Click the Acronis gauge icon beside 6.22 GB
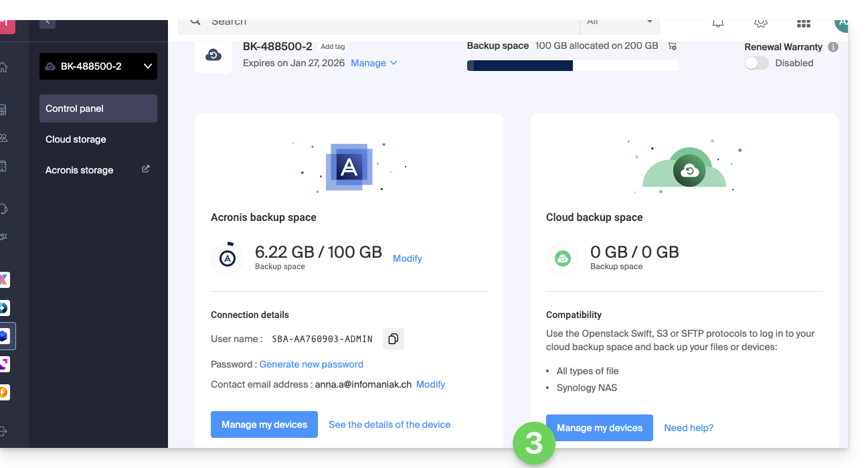This screenshot has height=468, width=868. point(228,258)
